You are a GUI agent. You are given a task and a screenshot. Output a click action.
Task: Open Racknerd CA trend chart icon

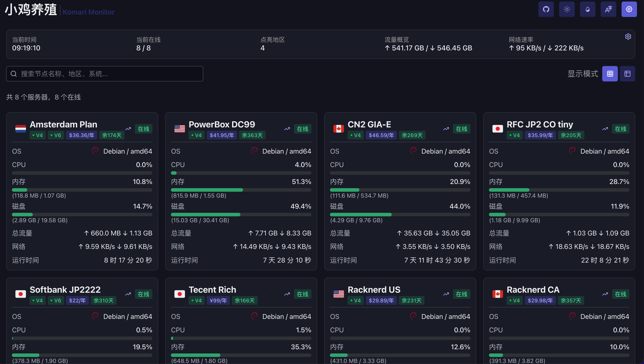[605, 294]
